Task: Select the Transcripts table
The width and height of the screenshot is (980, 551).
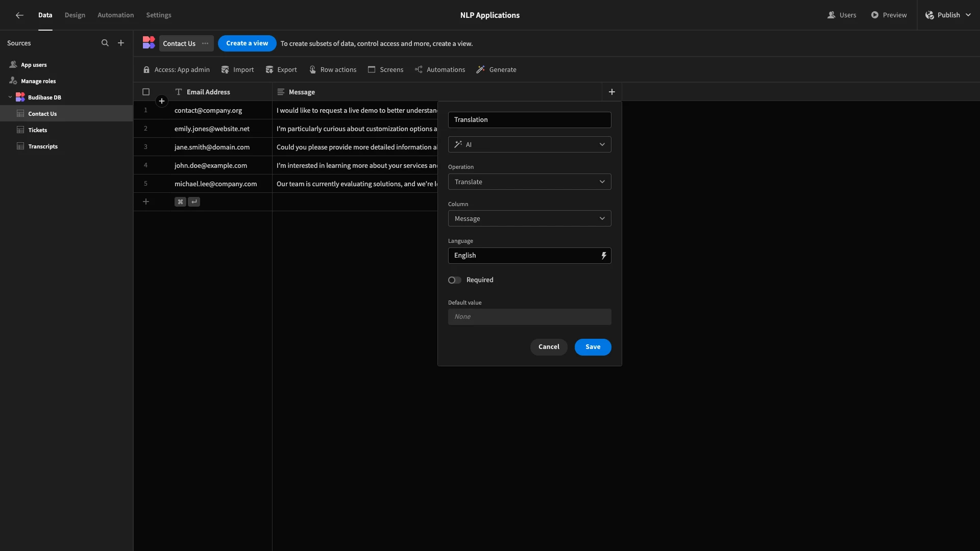Action: 66,146
